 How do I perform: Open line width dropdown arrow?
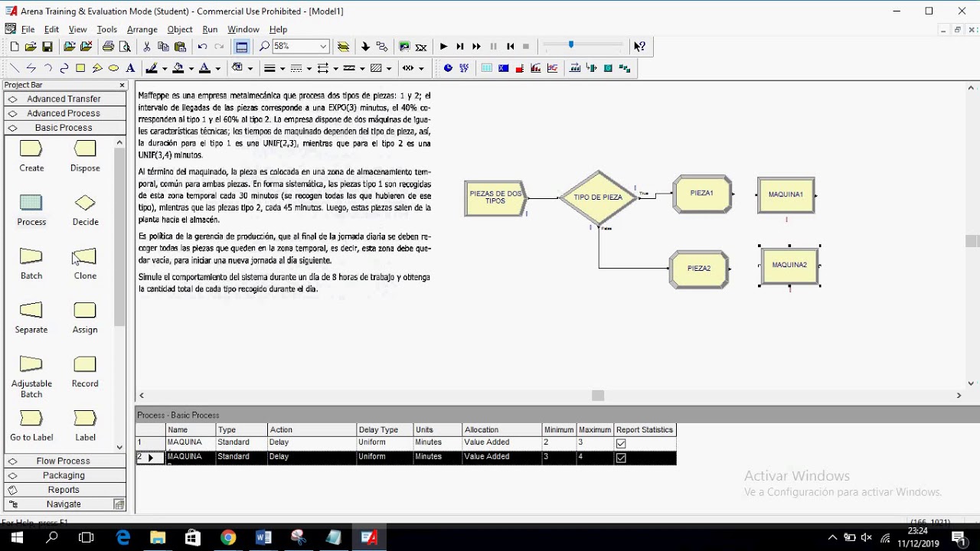pos(283,68)
